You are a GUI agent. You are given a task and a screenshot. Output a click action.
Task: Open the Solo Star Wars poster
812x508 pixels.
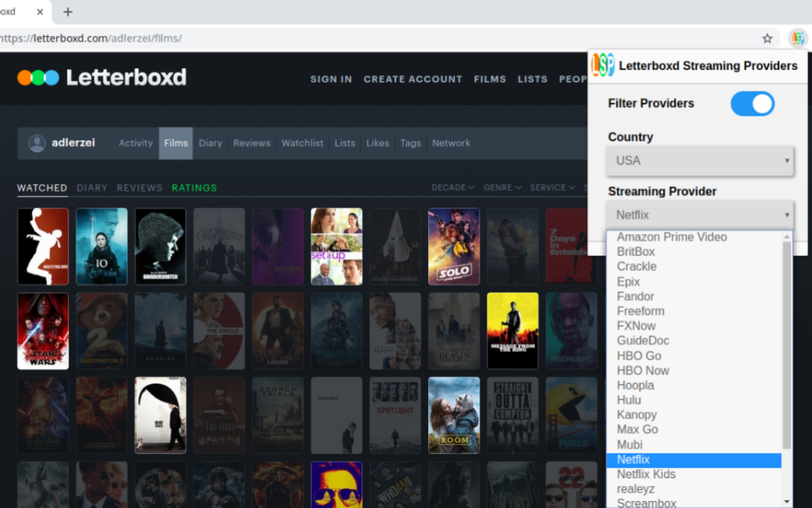(x=454, y=246)
